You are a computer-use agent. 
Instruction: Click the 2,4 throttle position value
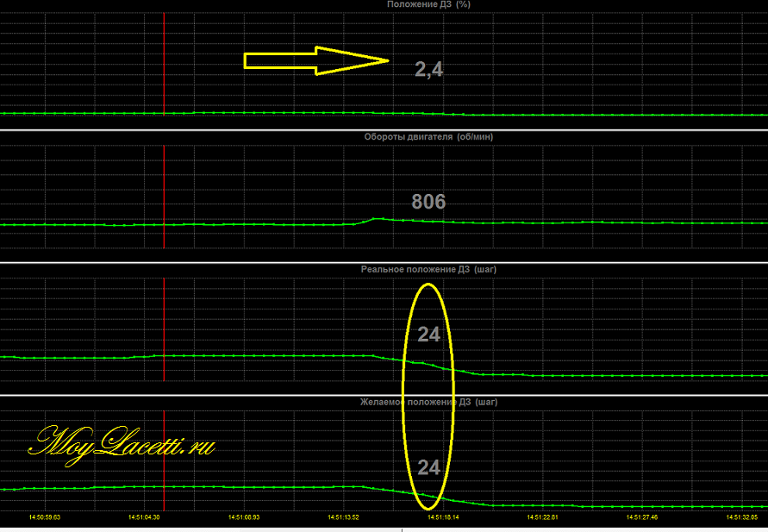click(x=428, y=70)
